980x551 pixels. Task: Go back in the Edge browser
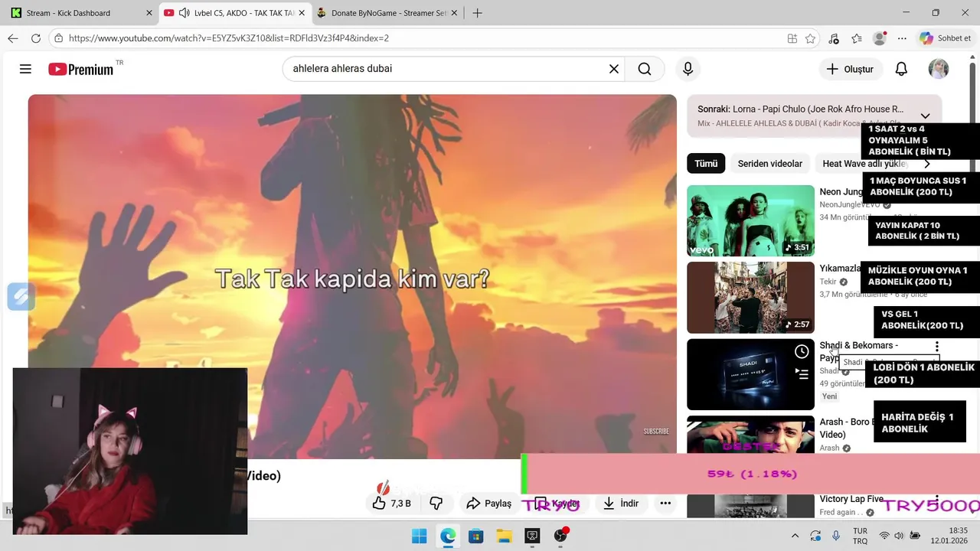click(x=13, y=38)
